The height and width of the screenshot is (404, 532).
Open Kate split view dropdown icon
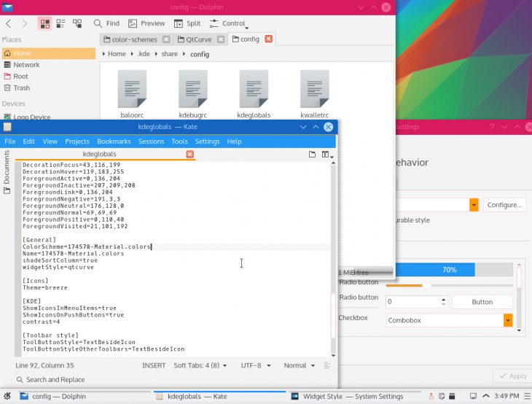[x=326, y=155]
